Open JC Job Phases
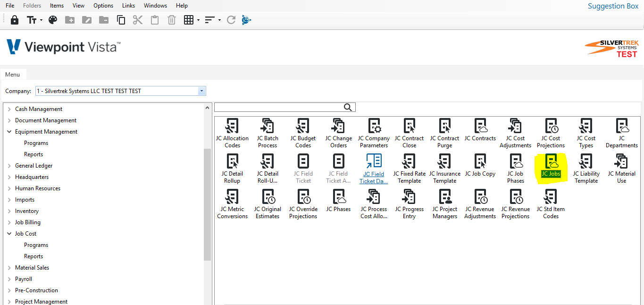 pyautogui.click(x=515, y=169)
